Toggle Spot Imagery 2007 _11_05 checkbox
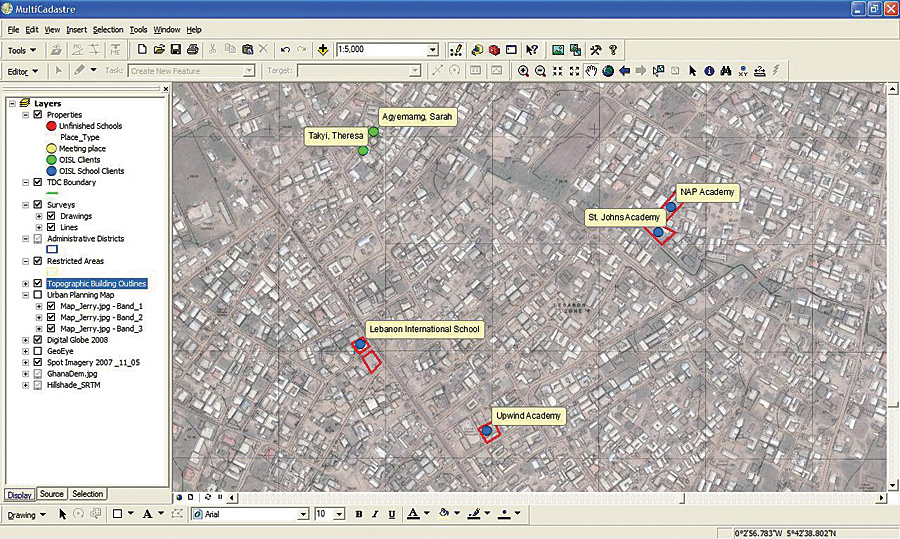Image resolution: width=900 pixels, height=539 pixels. click(x=38, y=362)
